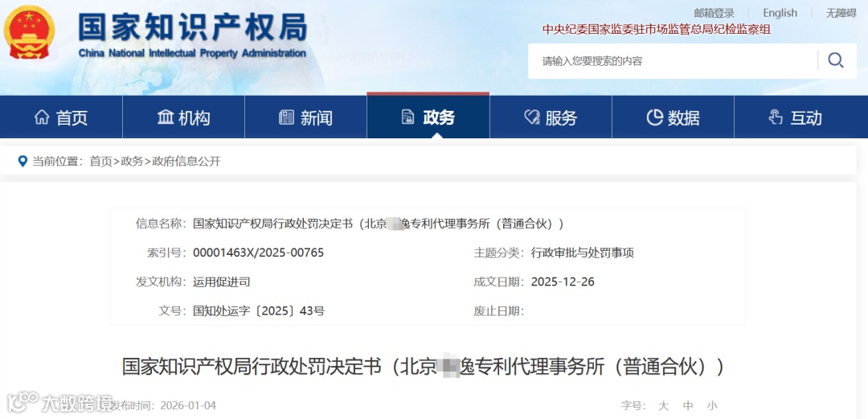
Task: Set font size to 大
Action: pyautogui.click(x=664, y=405)
